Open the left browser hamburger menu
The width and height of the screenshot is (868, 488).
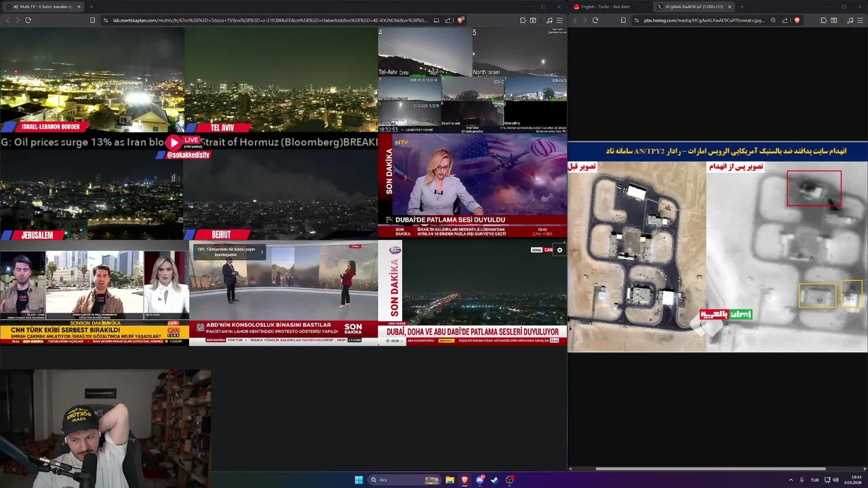click(559, 20)
